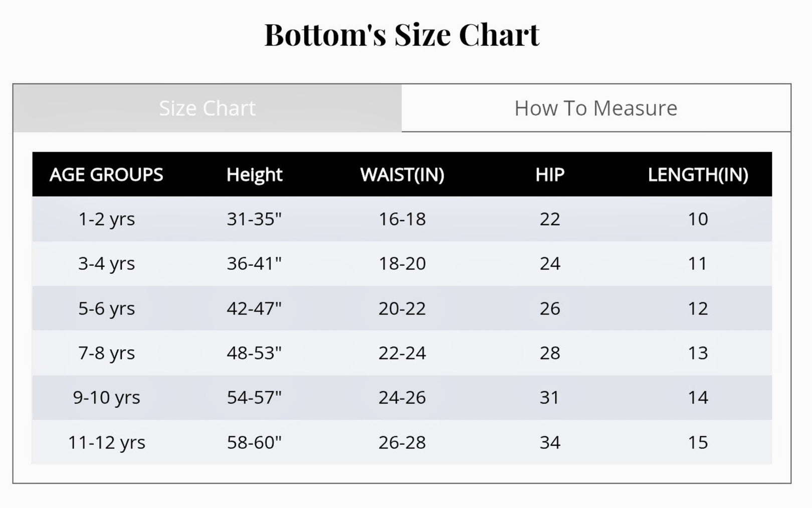Image resolution: width=812 pixels, height=508 pixels.
Task: Select the 5-6 yrs age group cell
Action: pos(106,308)
